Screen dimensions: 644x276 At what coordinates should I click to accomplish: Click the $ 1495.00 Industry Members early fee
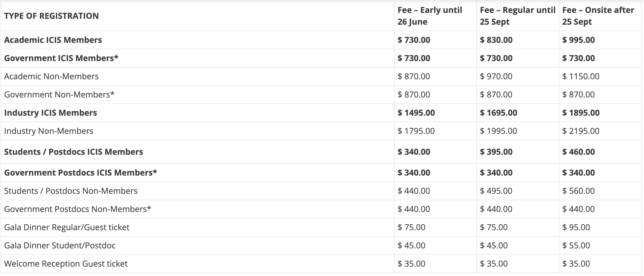tap(416, 113)
